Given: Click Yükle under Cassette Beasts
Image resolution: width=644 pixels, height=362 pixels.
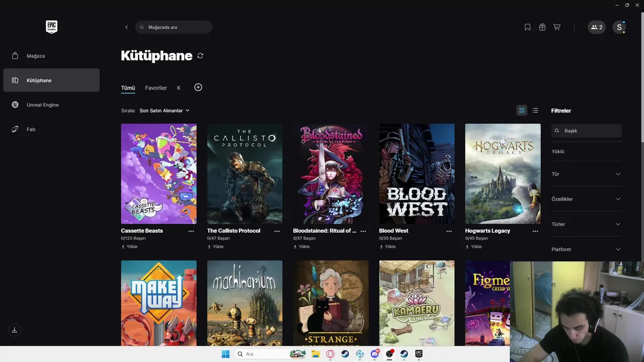Looking at the screenshot, I should 129,247.
